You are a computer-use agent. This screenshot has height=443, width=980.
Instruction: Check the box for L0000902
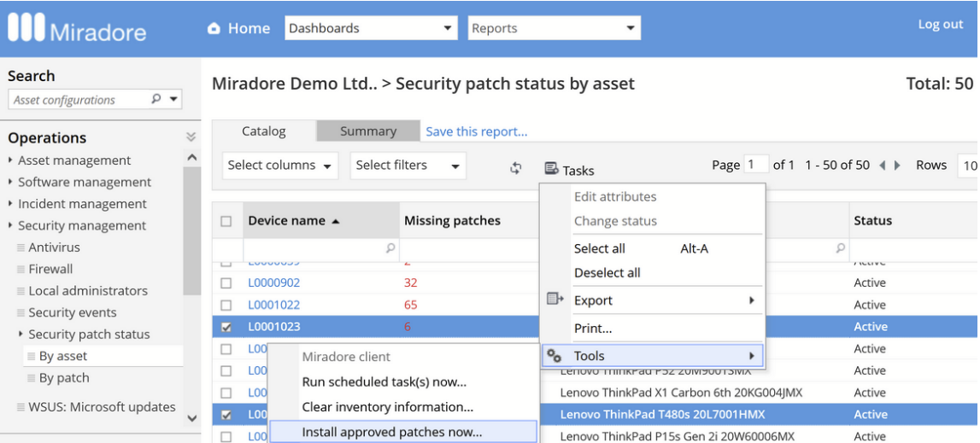[226, 283]
